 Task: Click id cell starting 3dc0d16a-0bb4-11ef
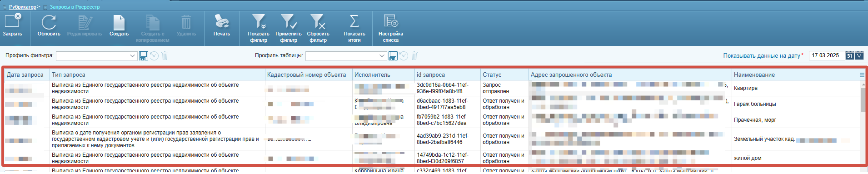click(448, 88)
